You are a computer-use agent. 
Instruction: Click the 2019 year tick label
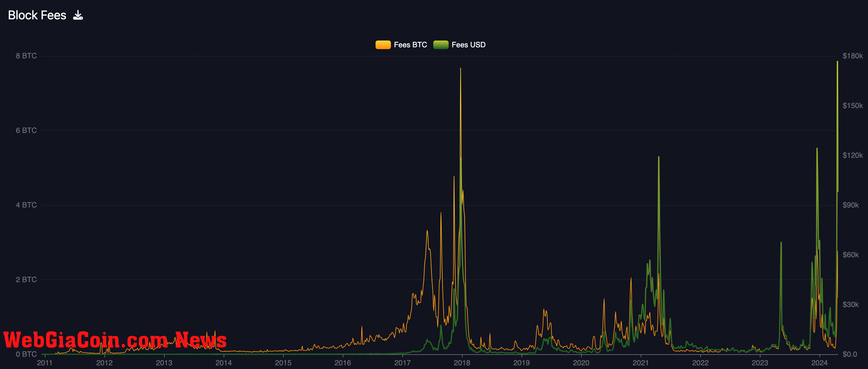pyautogui.click(x=522, y=363)
